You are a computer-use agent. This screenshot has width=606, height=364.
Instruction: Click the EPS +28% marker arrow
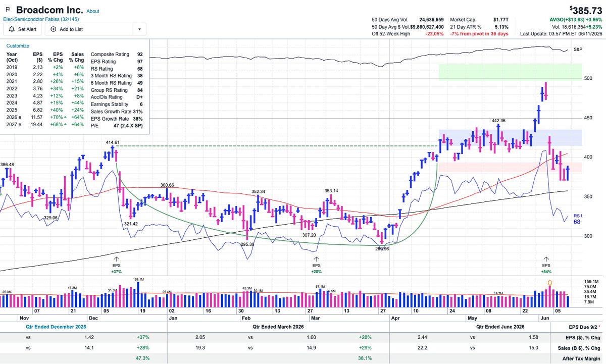coord(316,258)
